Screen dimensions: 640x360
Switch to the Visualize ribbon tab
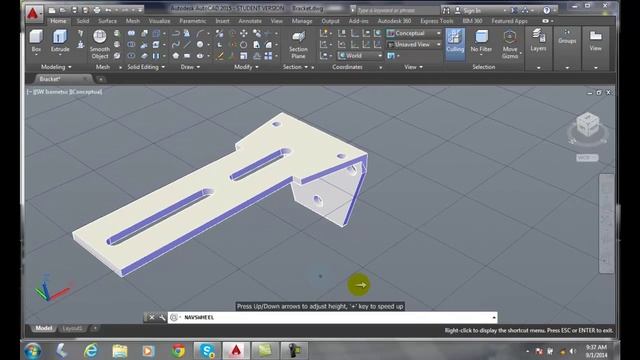click(x=159, y=21)
